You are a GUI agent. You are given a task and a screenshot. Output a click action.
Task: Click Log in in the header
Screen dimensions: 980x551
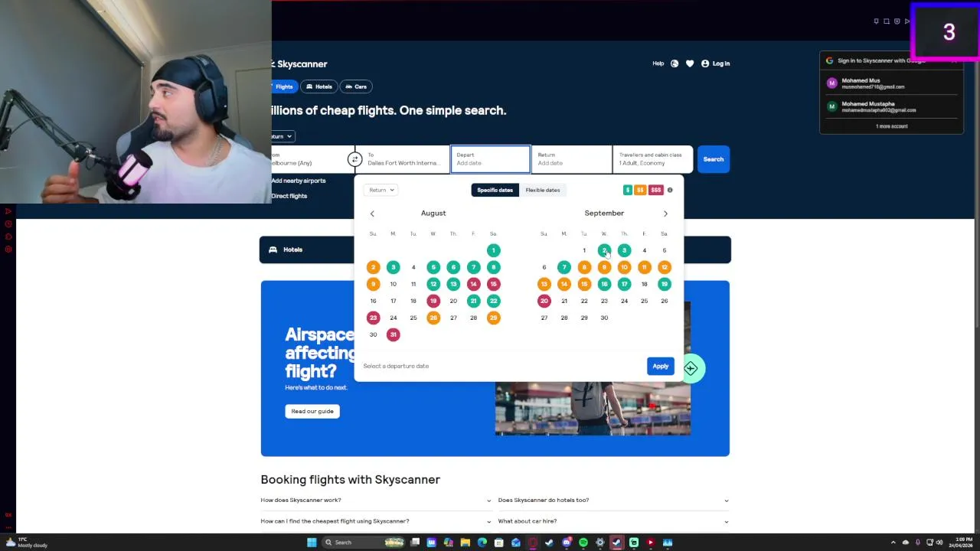point(716,64)
